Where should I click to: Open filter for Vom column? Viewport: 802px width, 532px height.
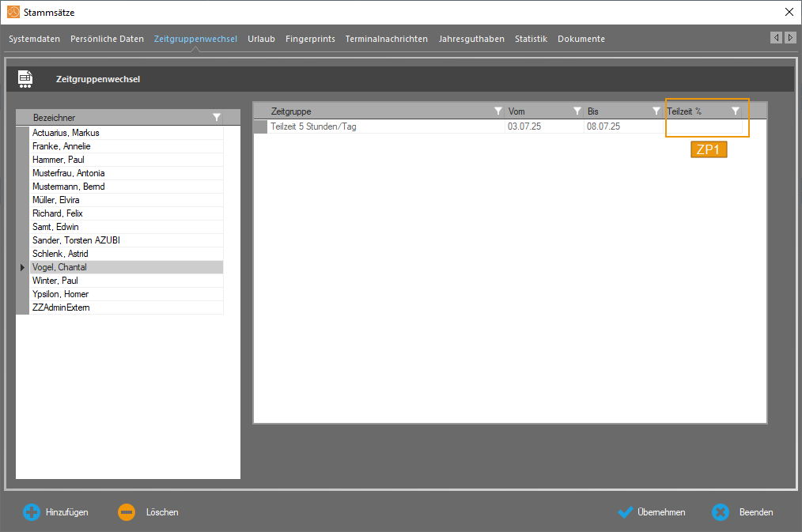[577, 111]
